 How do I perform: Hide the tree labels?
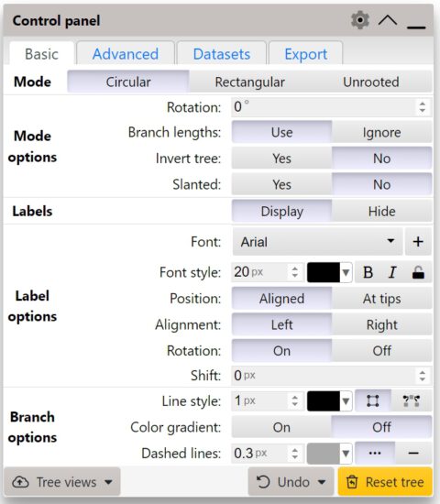(x=381, y=211)
